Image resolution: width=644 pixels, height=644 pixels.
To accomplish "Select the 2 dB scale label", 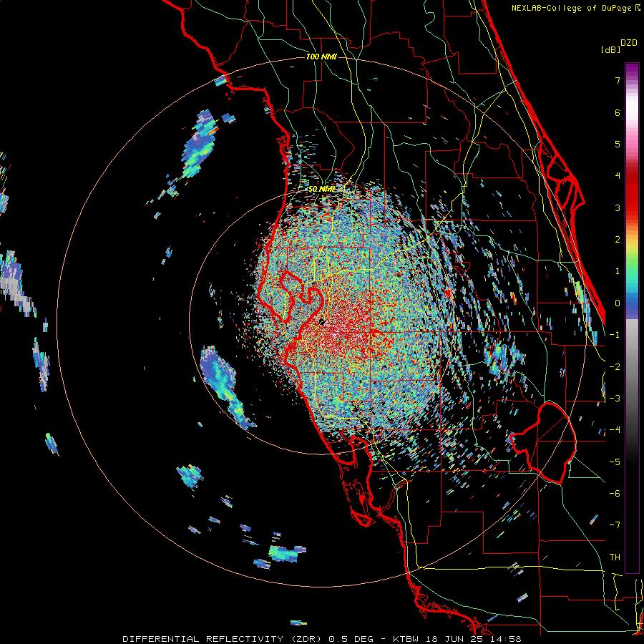I will coord(618,240).
